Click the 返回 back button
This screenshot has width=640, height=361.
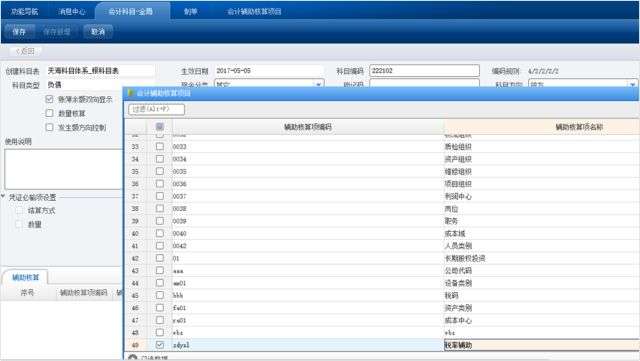click(x=25, y=51)
